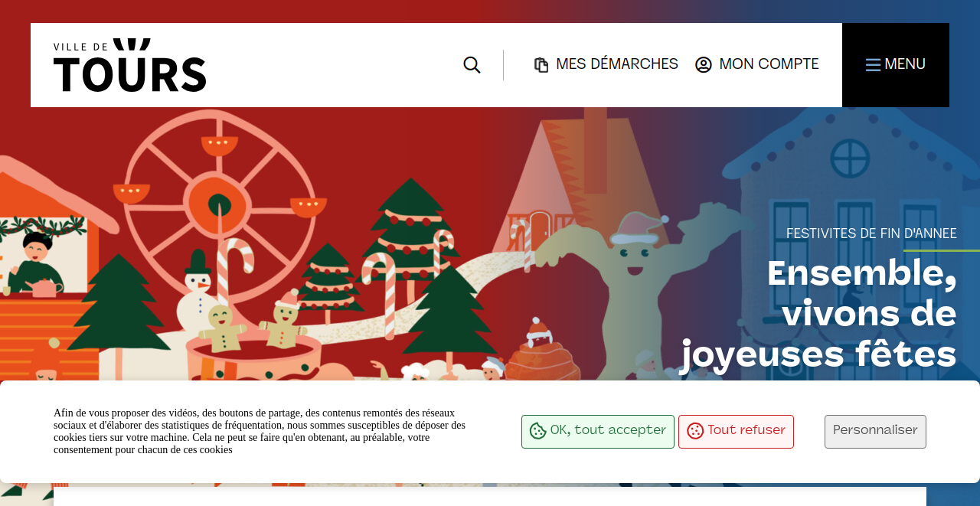
Task: Accept all cookies with OK, tout accepter
Action: tap(598, 432)
